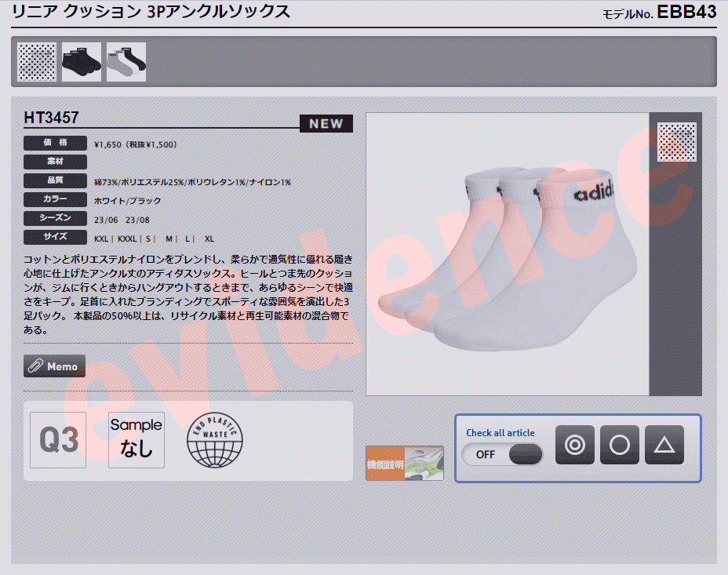Select the black socks thumbnail

pos(81,61)
